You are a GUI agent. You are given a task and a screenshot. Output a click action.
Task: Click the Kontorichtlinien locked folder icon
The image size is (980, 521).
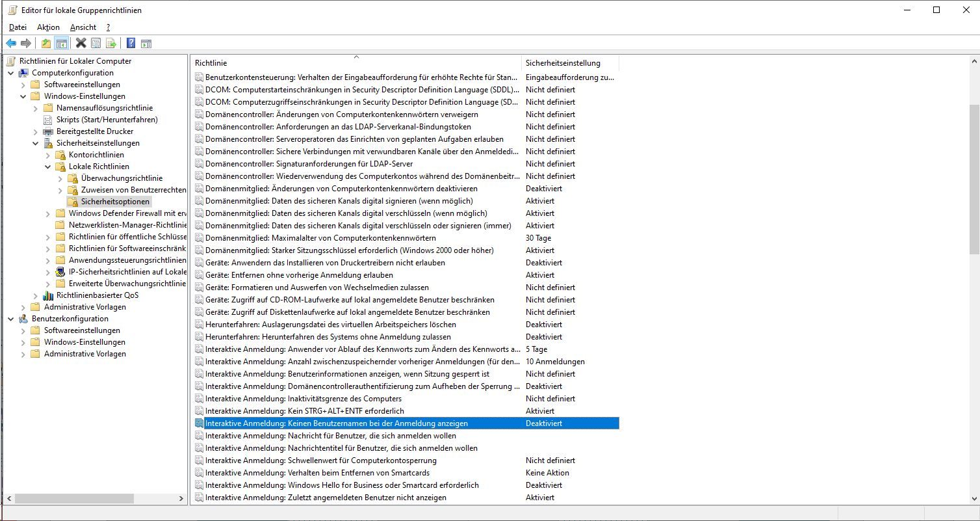[61, 155]
